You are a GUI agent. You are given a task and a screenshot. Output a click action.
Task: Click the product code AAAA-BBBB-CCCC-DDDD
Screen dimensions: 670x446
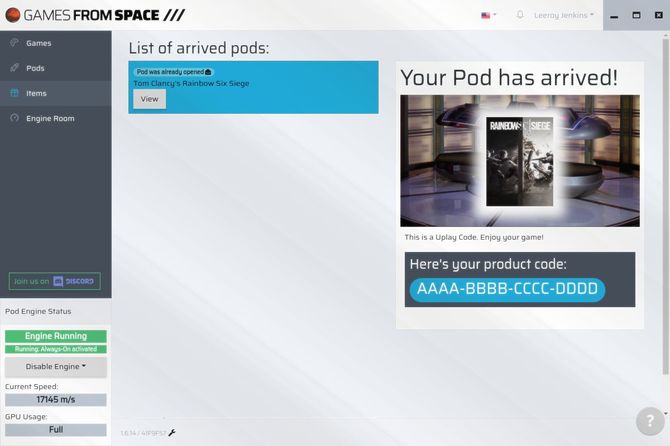pyautogui.click(x=507, y=289)
